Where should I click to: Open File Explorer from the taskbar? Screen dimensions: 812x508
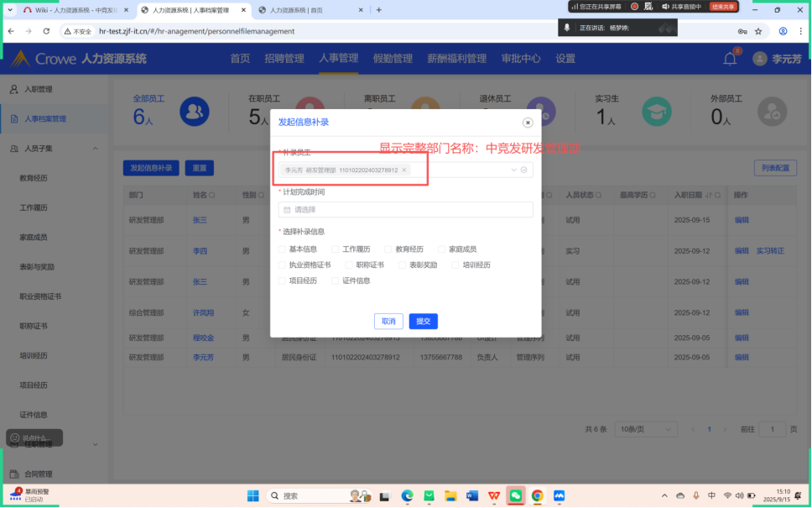[450, 496]
